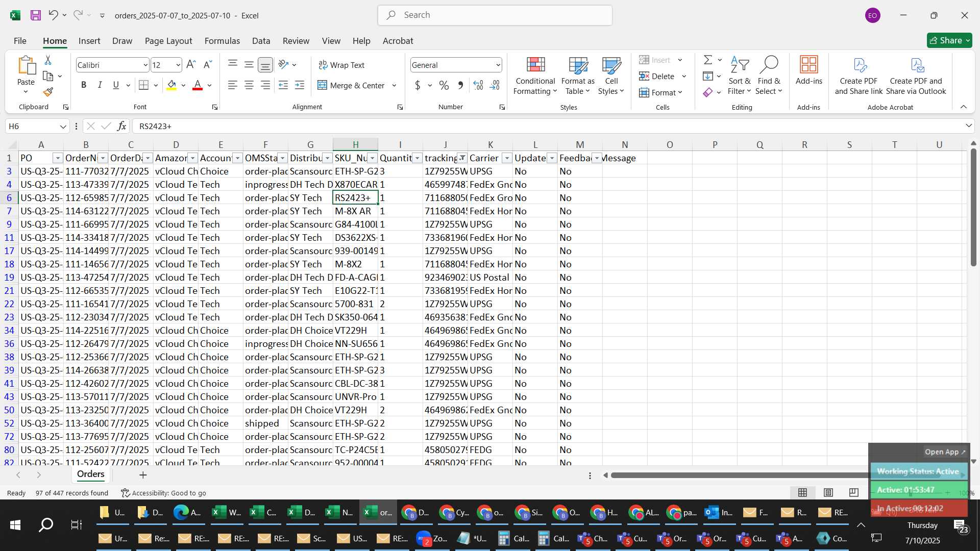Open the font size dropdown

178,65
